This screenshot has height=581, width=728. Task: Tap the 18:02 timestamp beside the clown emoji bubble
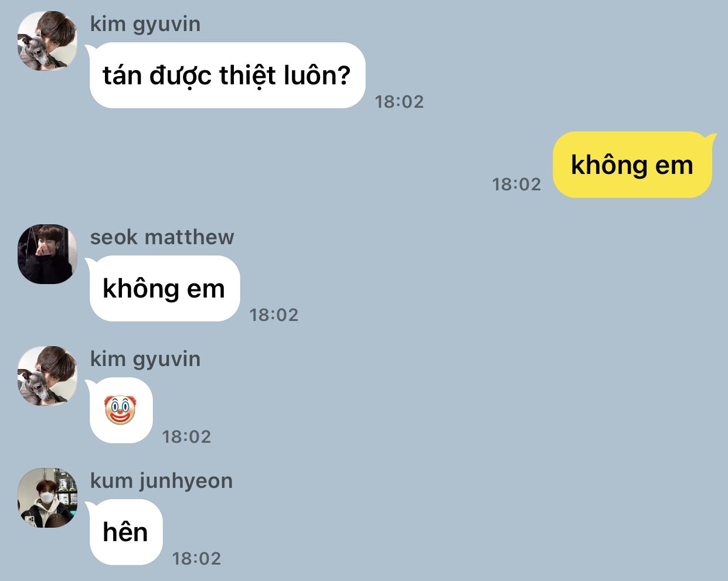click(186, 437)
